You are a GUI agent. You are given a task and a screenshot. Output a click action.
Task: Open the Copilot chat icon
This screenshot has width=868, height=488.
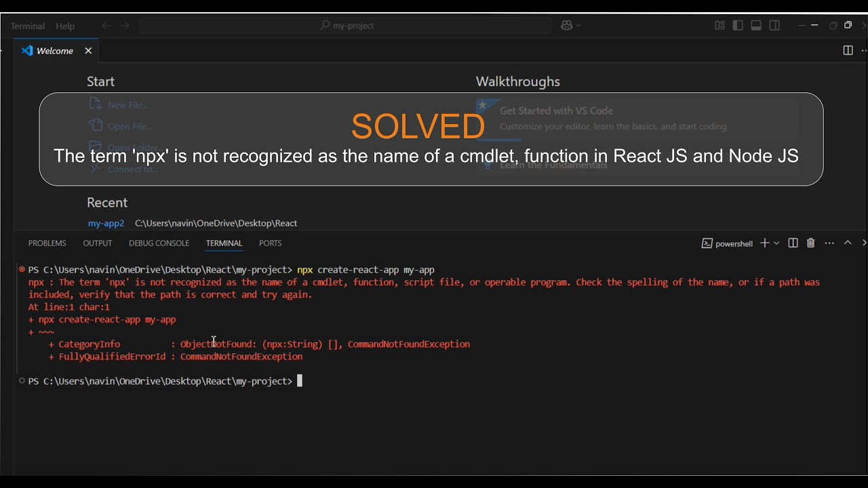tap(567, 25)
